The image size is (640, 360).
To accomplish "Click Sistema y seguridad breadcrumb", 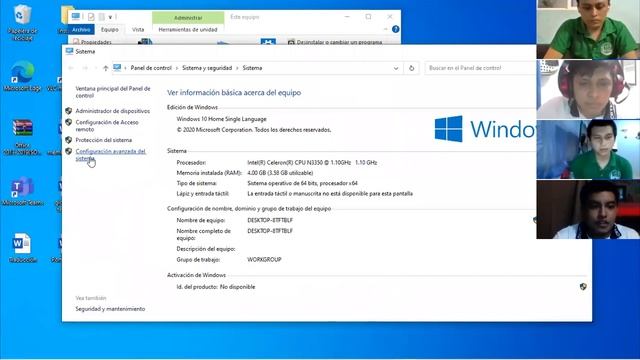I will [207, 68].
